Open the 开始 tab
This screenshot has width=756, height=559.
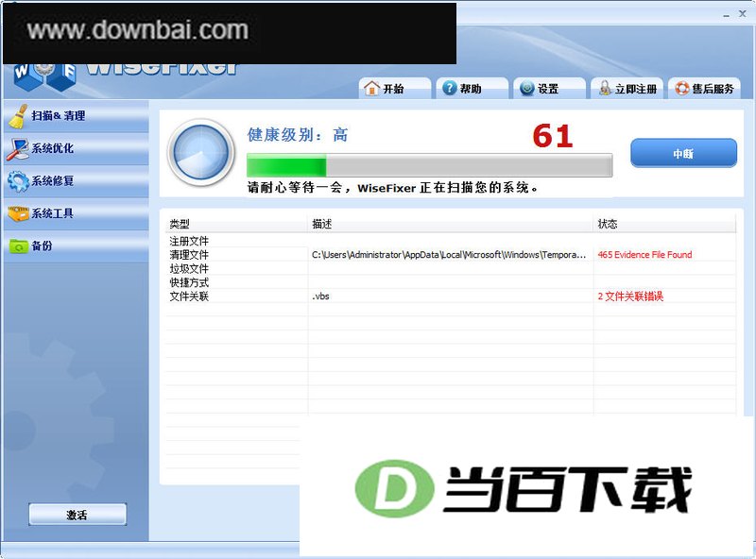pyautogui.click(x=395, y=88)
